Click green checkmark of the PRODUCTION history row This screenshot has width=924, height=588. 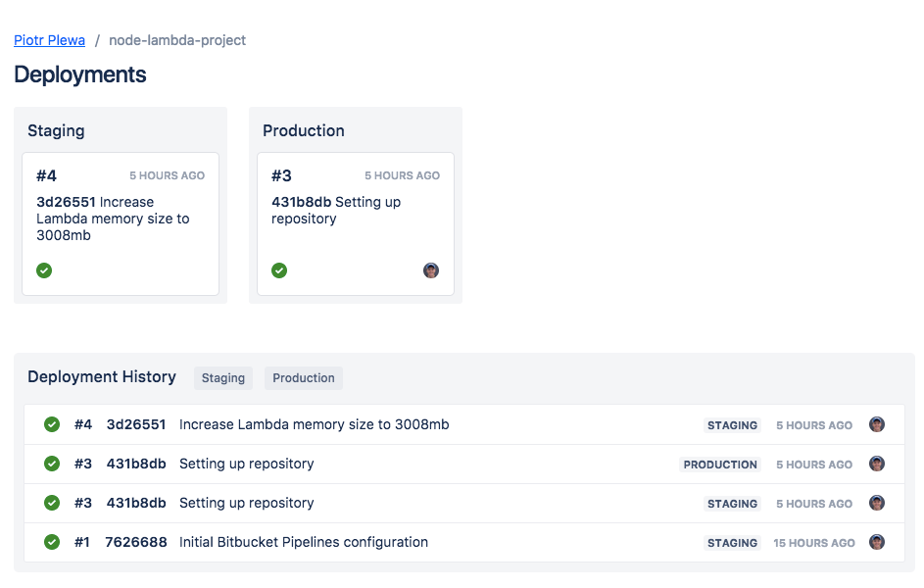[52, 464]
